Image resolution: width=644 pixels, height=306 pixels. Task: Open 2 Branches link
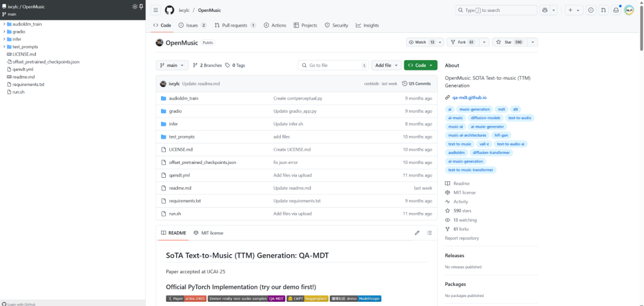tap(207, 65)
